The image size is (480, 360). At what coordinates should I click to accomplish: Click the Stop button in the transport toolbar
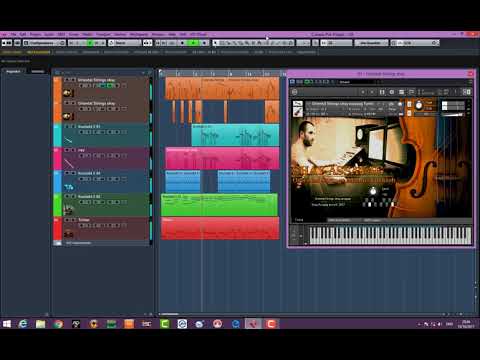pyautogui.click(x=182, y=43)
